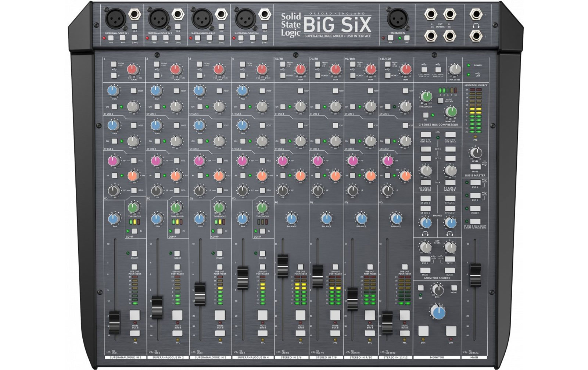
Task: Click the orange MF EQ knob on channel 2
Action: click(x=176, y=176)
